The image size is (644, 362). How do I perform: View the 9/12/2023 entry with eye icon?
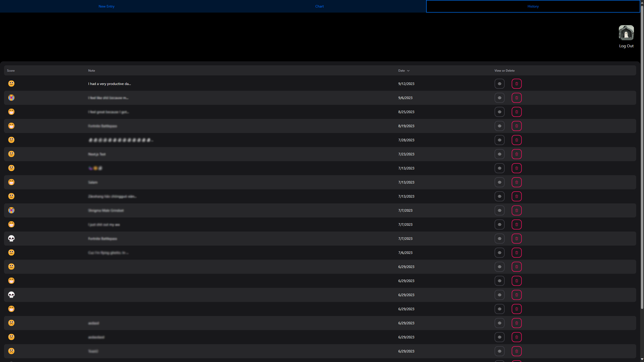(x=499, y=84)
